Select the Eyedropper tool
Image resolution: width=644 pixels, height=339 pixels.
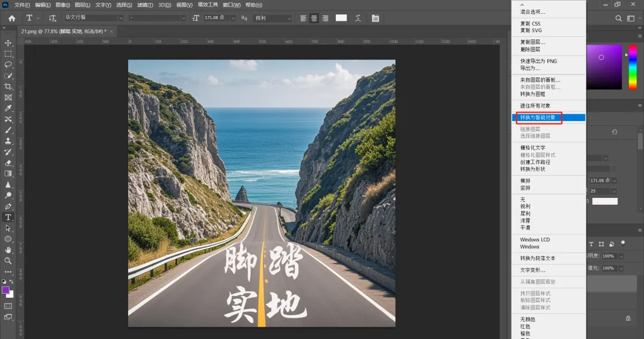pyautogui.click(x=8, y=108)
